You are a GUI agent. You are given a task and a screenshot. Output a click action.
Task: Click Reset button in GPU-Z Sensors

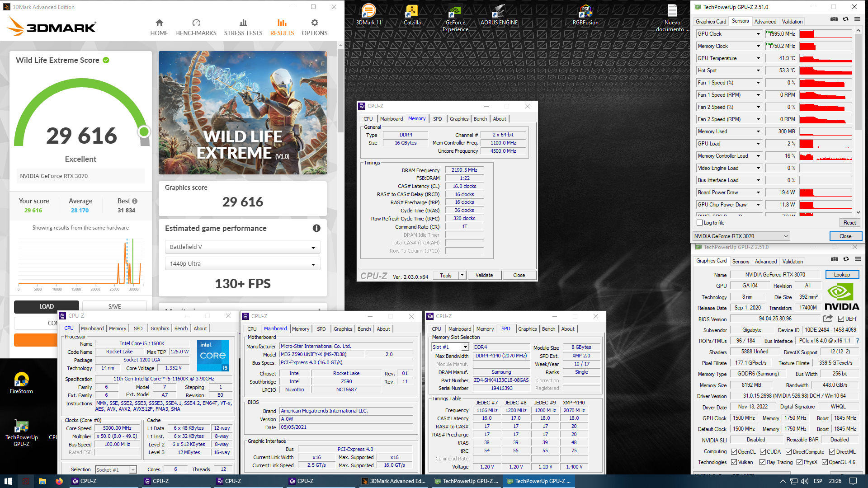click(849, 223)
